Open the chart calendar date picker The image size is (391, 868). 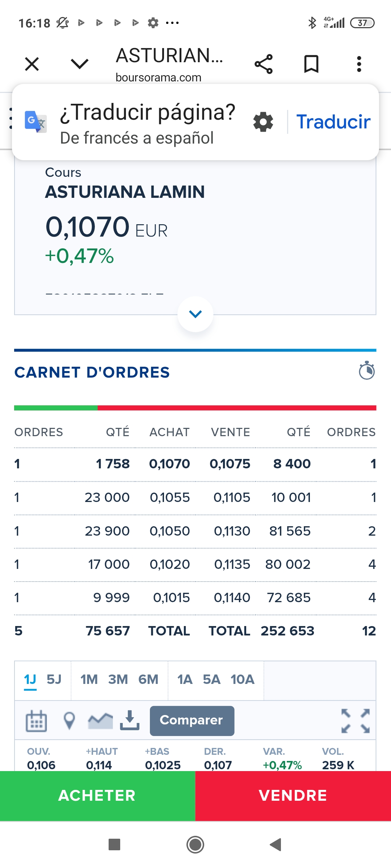(x=36, y=721)
